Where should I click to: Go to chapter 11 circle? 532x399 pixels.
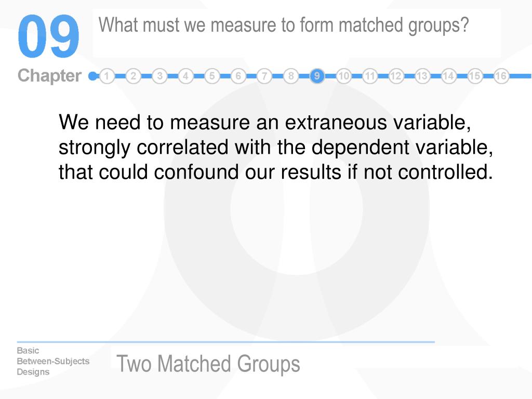coord(370,76)
